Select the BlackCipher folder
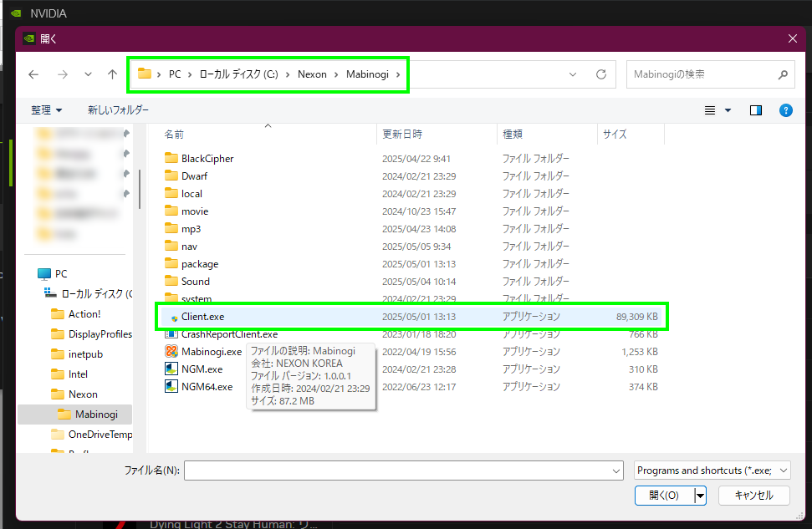The width and height of the screenshot is (812, 529). point(207,159)
